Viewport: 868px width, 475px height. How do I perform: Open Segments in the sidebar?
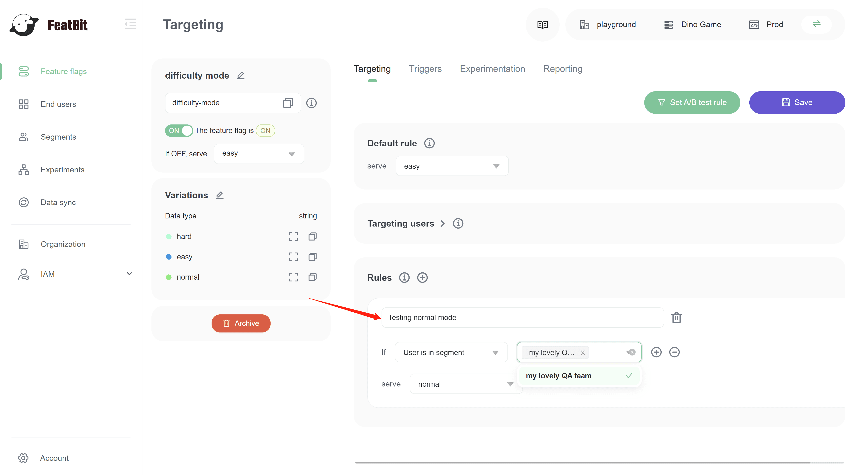click(x=58, y=137)
